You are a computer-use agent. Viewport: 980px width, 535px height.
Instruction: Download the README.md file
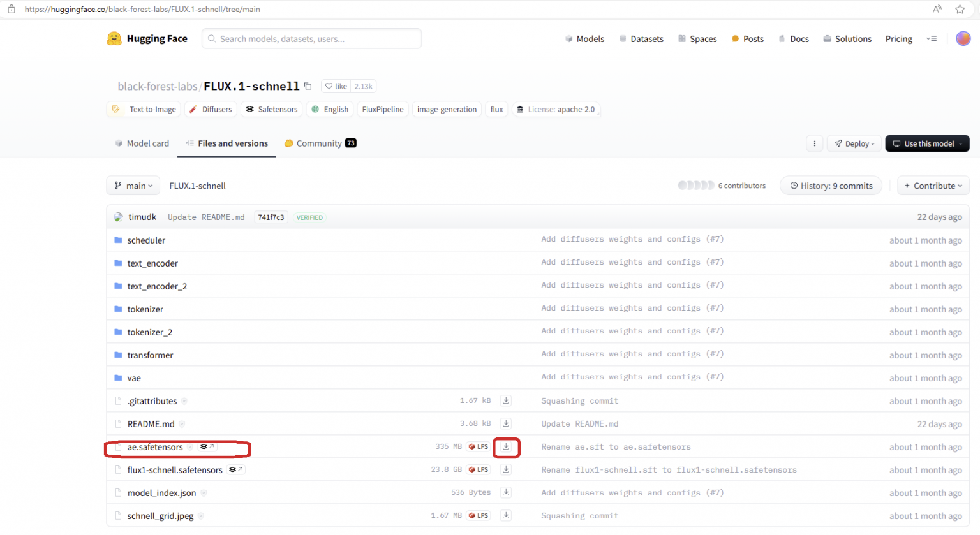pos(506,424)
